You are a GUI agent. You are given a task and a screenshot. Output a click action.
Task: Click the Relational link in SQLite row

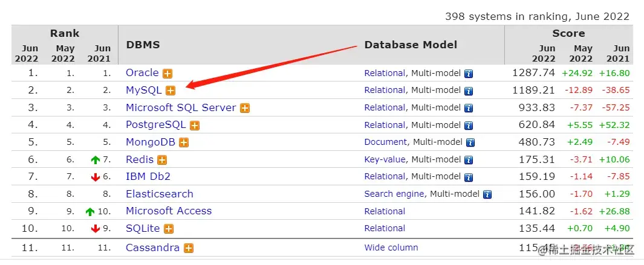385,229
